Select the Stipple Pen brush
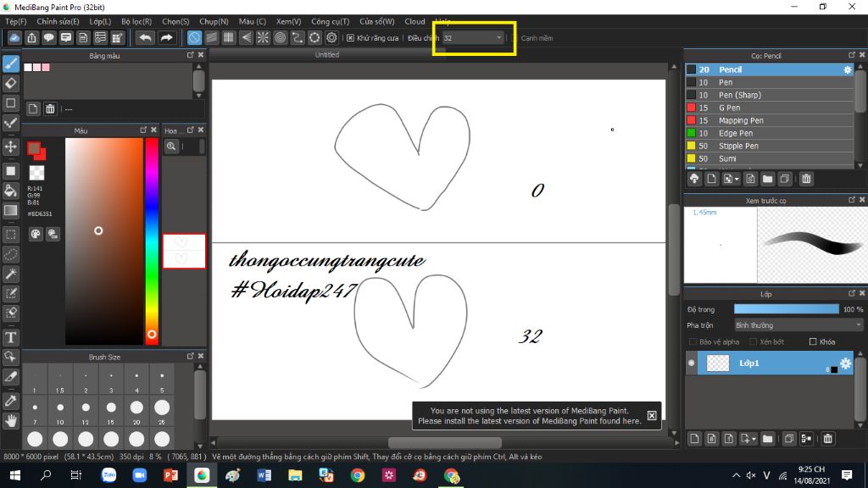Viewport: 868px width, 488px height. click(x=770, y=146)
